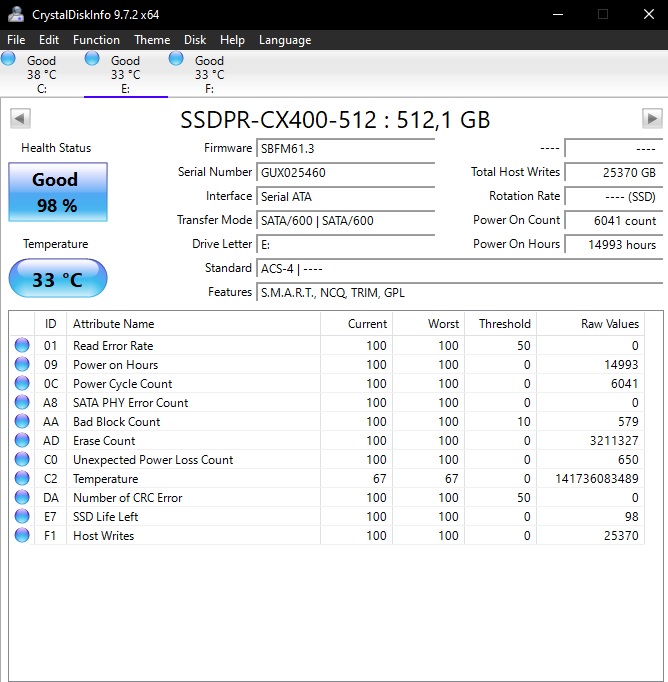Click status orb for Unexpected Power Loss Count

22,459
